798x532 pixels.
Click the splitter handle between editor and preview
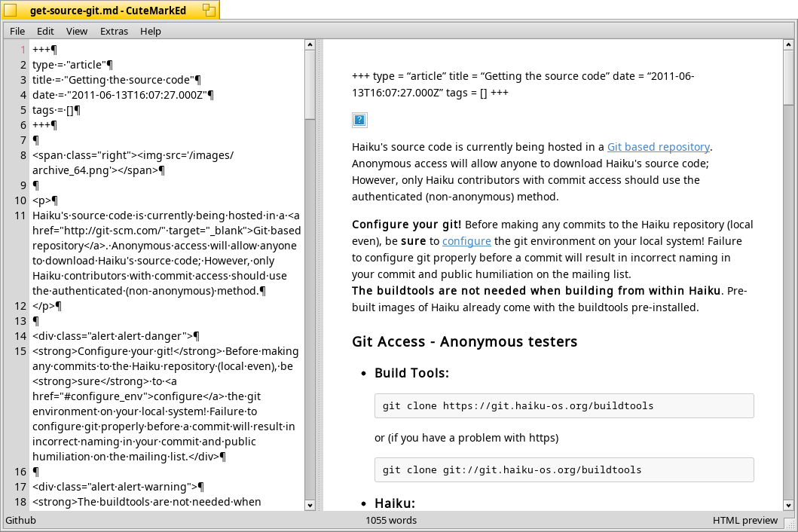[320, 275]
